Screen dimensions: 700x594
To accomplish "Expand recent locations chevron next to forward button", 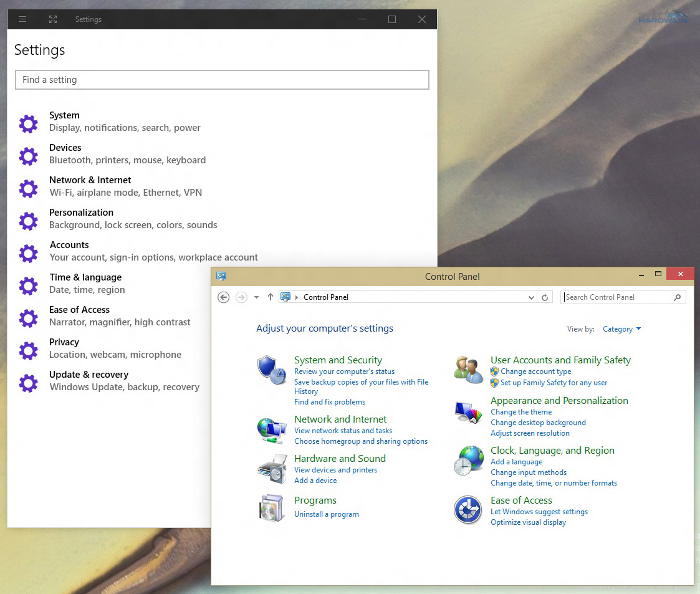I will [256, 297].
